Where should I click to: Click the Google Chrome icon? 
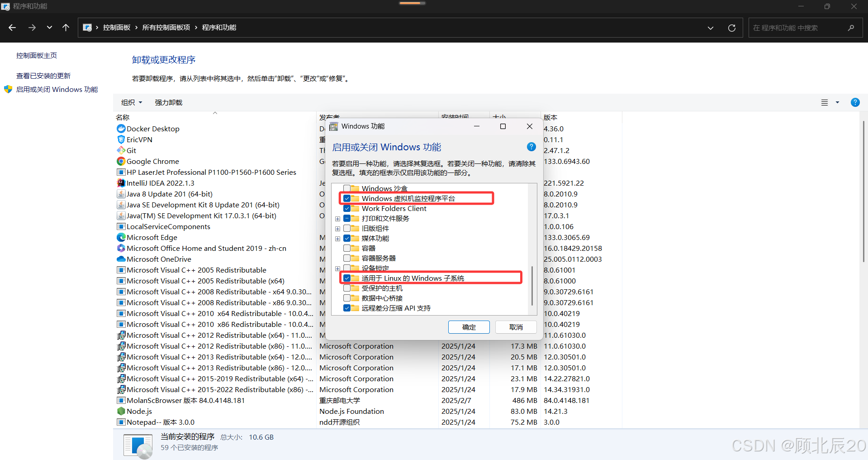(121, 161)
